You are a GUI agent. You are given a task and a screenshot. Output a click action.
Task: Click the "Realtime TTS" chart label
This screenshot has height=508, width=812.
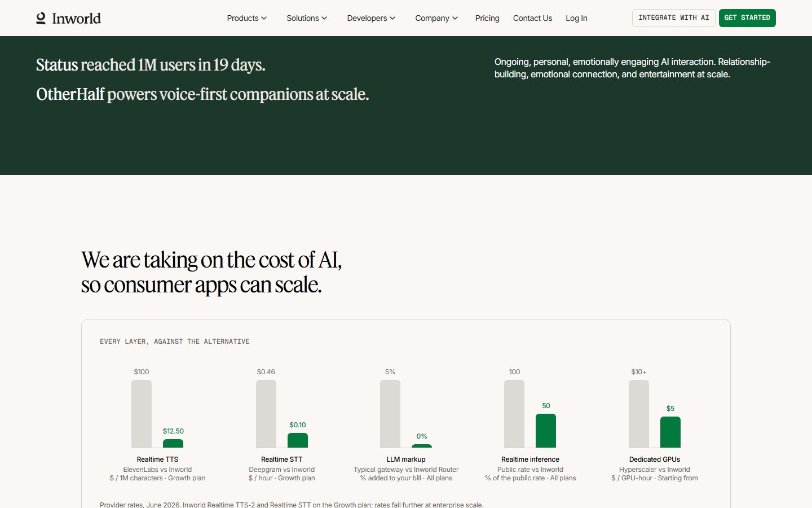pos(157,459)
